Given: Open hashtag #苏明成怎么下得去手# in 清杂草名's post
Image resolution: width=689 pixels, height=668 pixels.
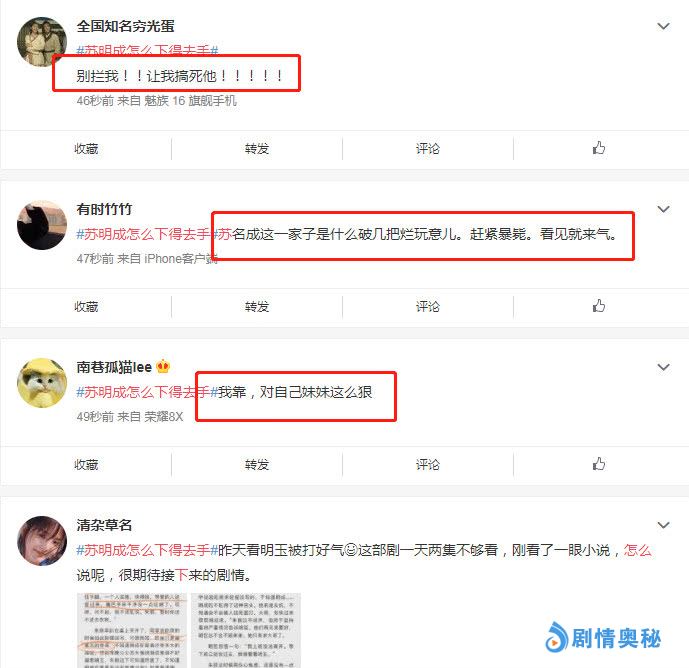Looking at the screenshot, I should (147, 550).
